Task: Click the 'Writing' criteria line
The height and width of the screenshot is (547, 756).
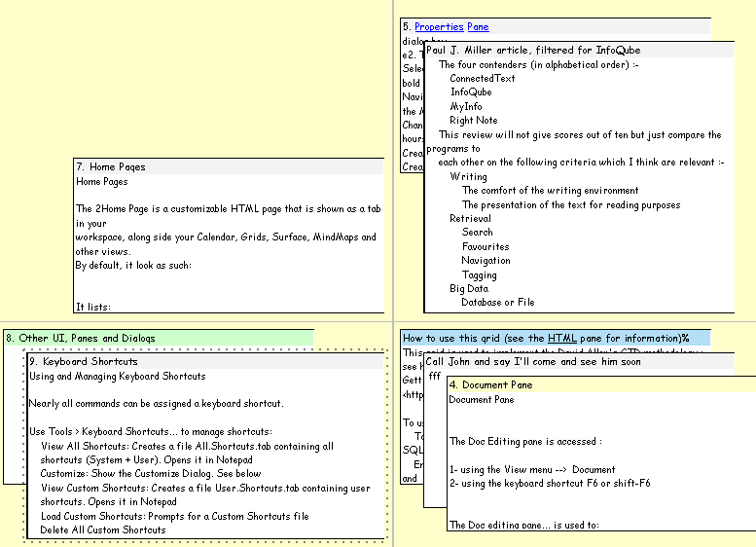Action: pos(468,176)
